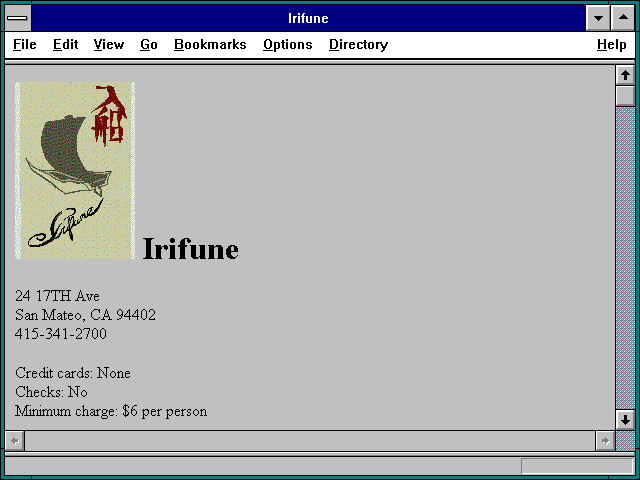This screenshot has width=640, height=480.
Task: Click the vertical scrollbar up arrow
Action: pos(625,75)
